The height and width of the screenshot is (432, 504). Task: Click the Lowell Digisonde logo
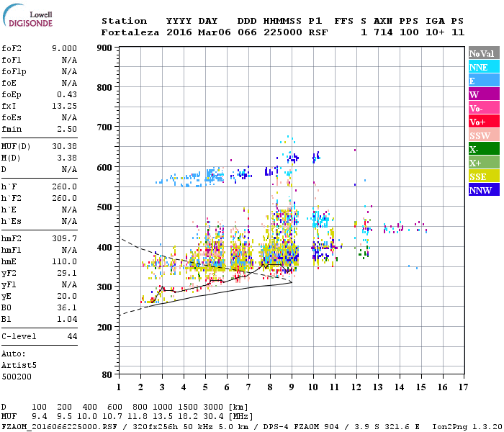(27, 15)
